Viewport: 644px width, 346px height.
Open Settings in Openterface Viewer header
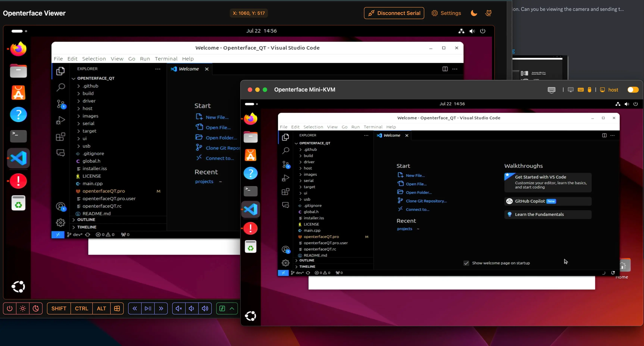(446, 13)
